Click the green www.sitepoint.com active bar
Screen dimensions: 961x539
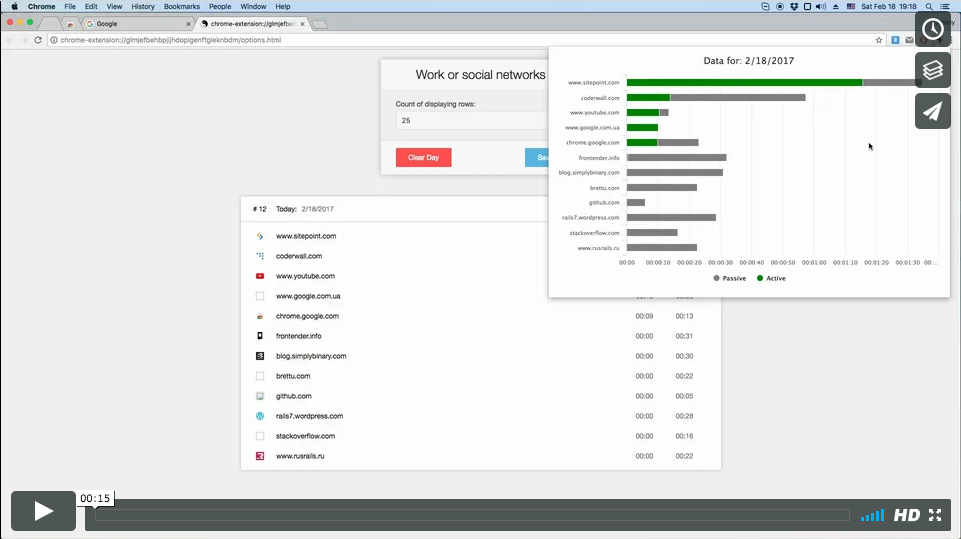coord(744,82)
